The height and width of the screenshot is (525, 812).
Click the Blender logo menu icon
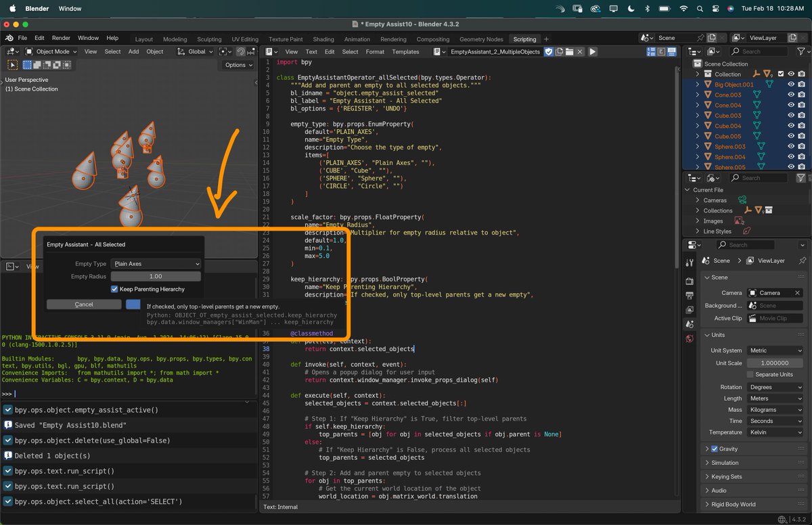[10, 38]
